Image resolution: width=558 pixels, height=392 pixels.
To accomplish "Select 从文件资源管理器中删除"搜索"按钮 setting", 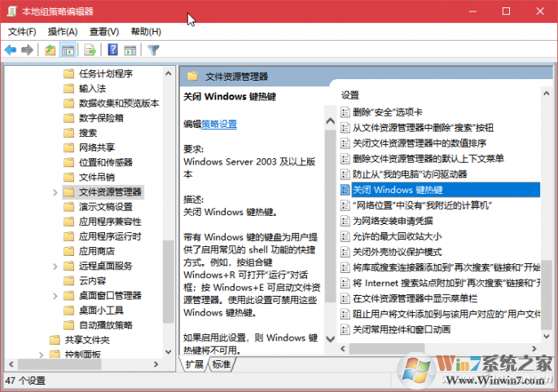I will click(x=423, y=128).
